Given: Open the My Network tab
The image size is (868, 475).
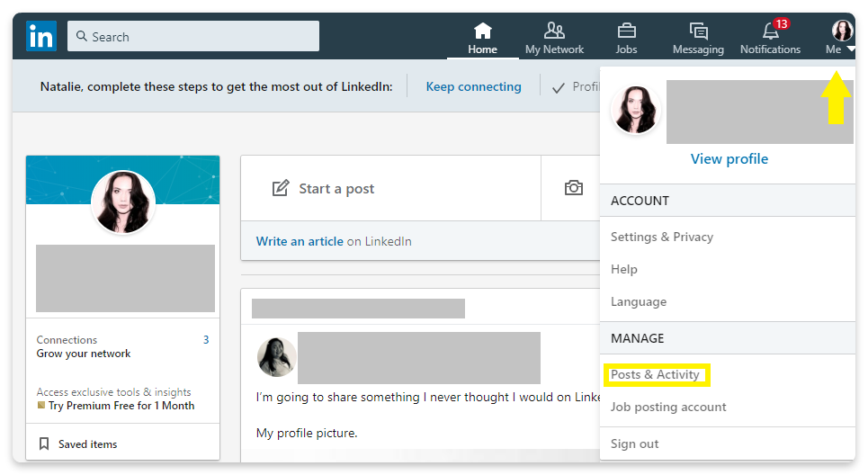Looking at the screenshot, I should click(555, 38).
